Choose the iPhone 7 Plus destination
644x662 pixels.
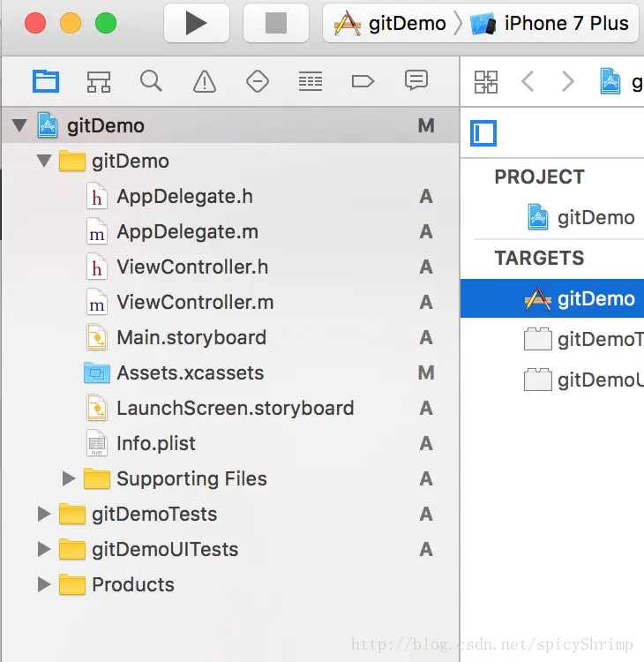[x=550, y=23]
